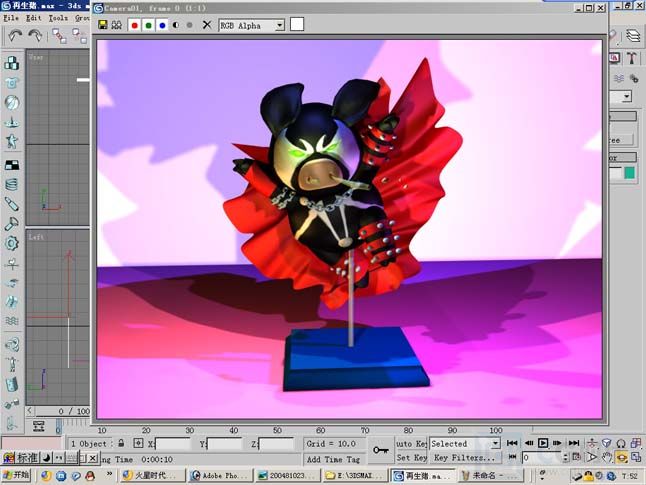Toggle the monochrome display button
The image size is (646, 485).
[190, 26]
